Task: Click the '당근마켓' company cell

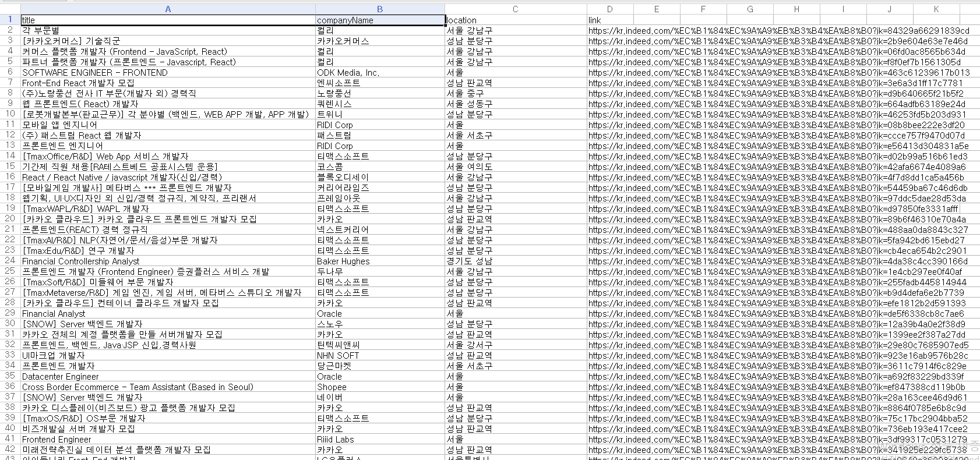Action: click(380, 366)
